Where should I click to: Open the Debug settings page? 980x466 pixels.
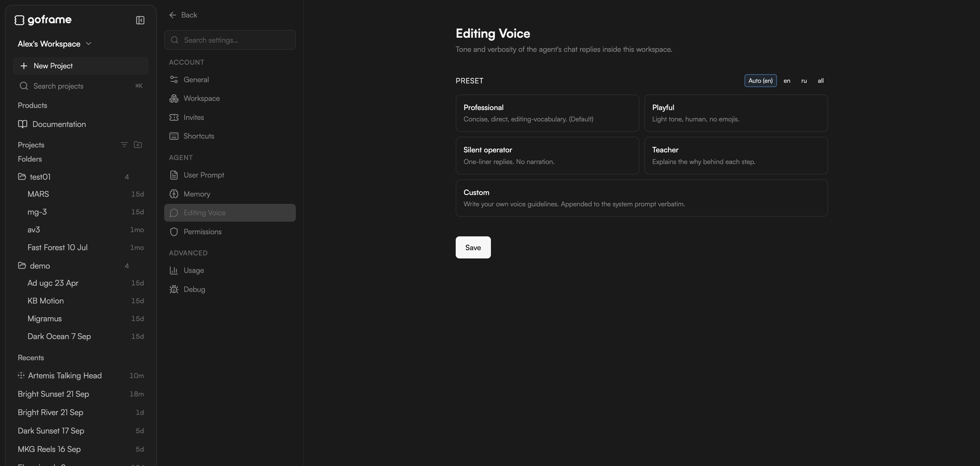(230, 289)
